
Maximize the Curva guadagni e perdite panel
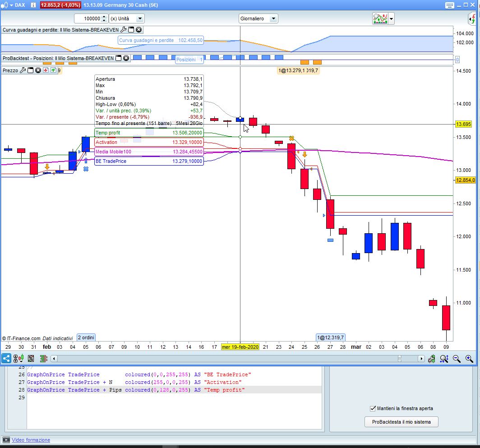click(131, 30)
